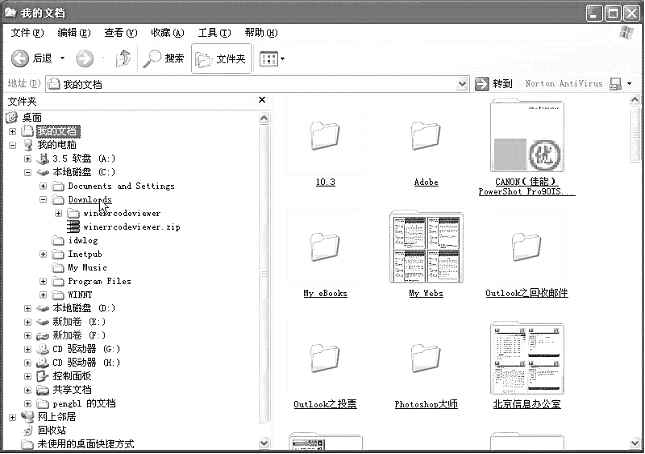The width and height of the screenshot is (645, 454).
Task: Select the Photoshop大师 folder icon
Action: pyautogui.click(x=426, y=358)
